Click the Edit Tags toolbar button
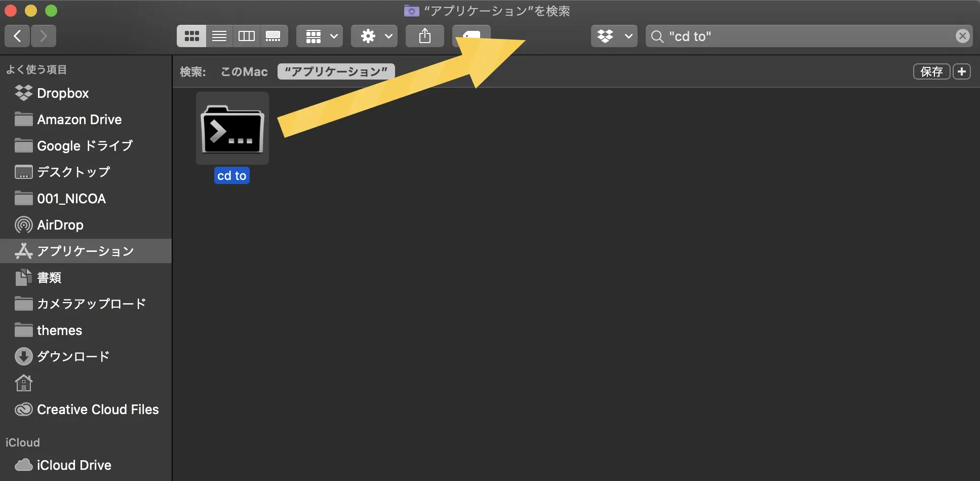The height and width of the screenshot is (481, 980). (x=471, y=36)
